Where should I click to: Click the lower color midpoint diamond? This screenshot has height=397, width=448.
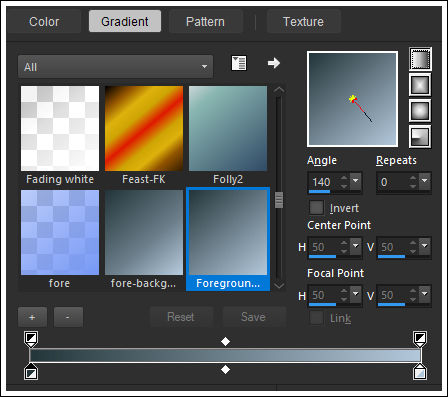[226, 369]
